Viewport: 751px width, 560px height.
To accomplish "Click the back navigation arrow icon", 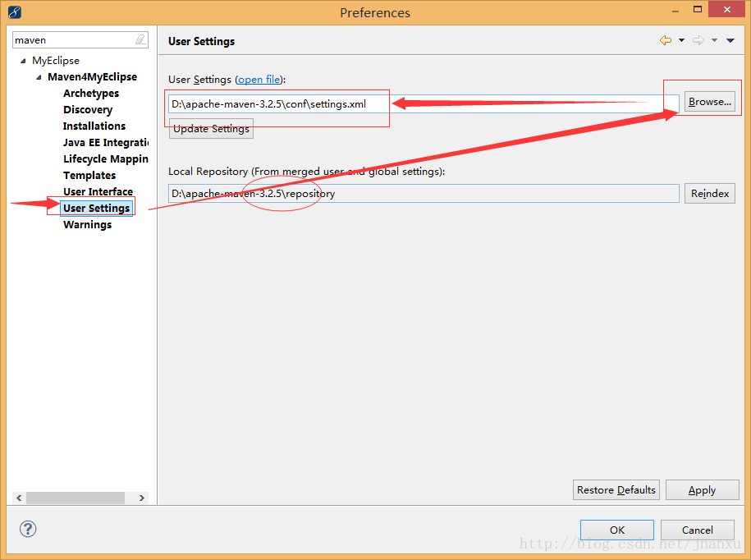I will [666, 40].
